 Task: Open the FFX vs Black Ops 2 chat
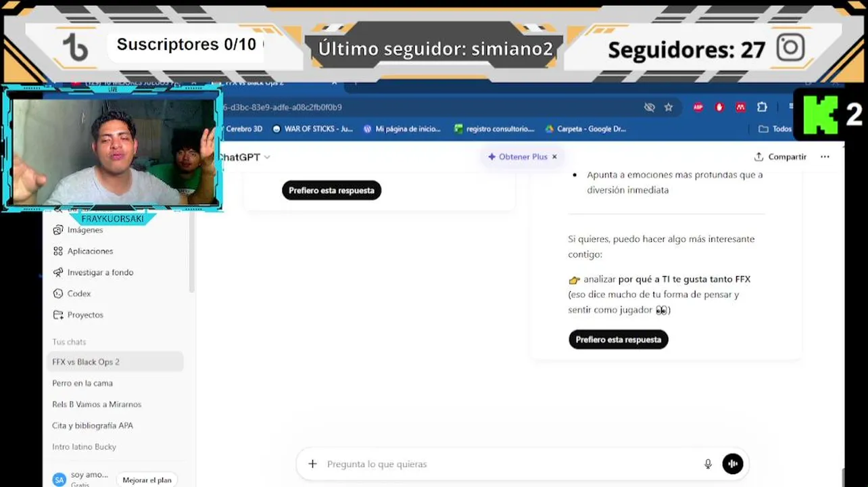pyautogui.click(x=116, y=362)
